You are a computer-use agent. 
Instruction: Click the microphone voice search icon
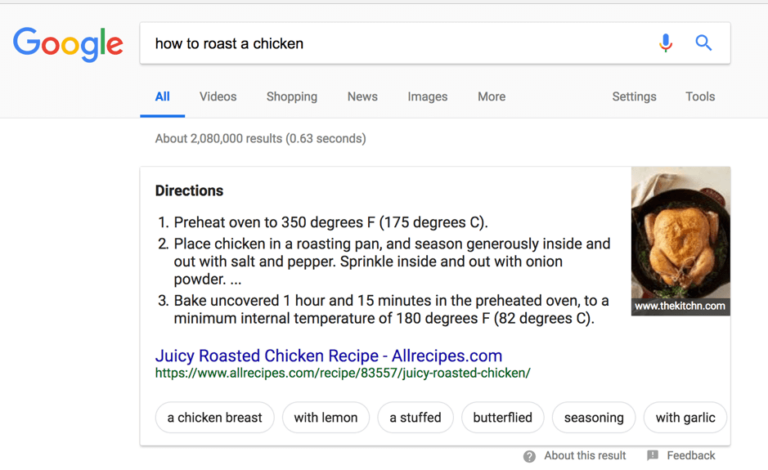tap(666, 43)
